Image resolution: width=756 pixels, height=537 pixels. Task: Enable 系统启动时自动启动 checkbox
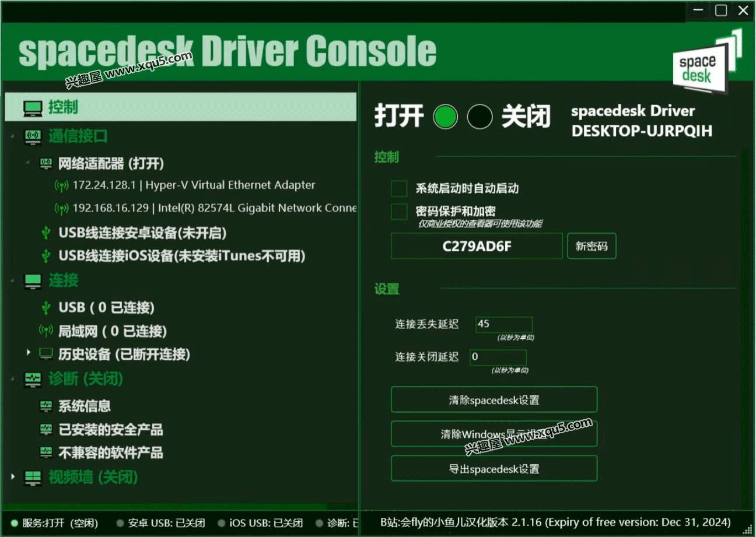[399, 188]
